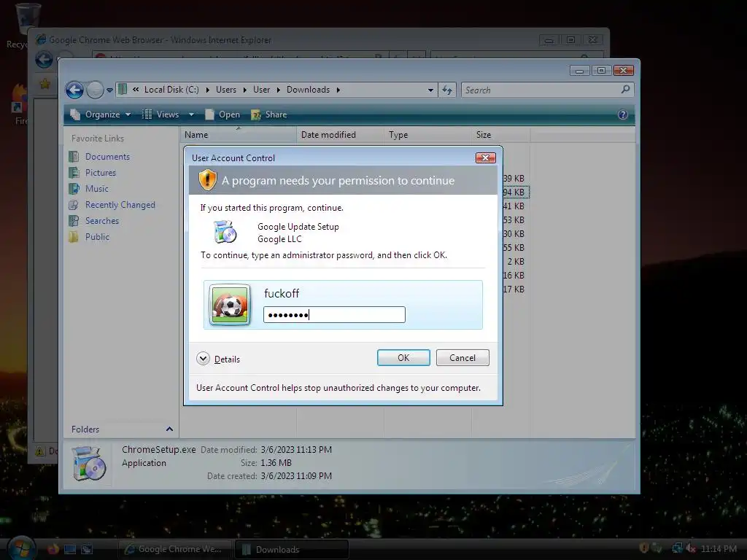Screen dimensions: 747x560
Task: Click the Documents folder icon in sidebar
Action: [74, 157]
